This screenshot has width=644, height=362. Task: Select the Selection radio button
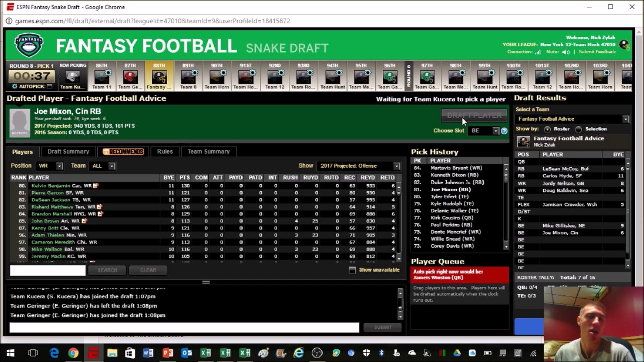click(578, 129)
